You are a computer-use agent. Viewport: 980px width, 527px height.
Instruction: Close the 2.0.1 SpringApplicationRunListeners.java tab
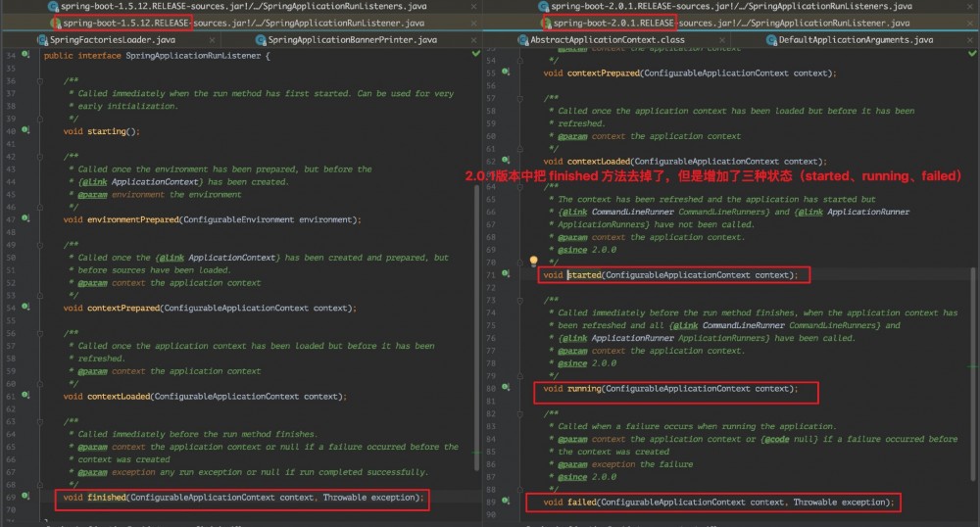click(970, 6)
